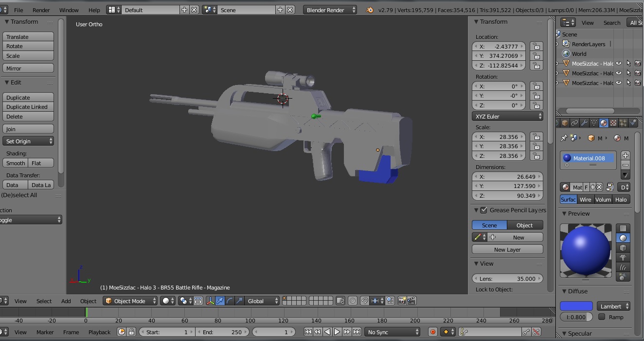Screen dimensions: 644x341
Task: Open the Constraints properties tab (chain icon)
Action: point(574,123)
